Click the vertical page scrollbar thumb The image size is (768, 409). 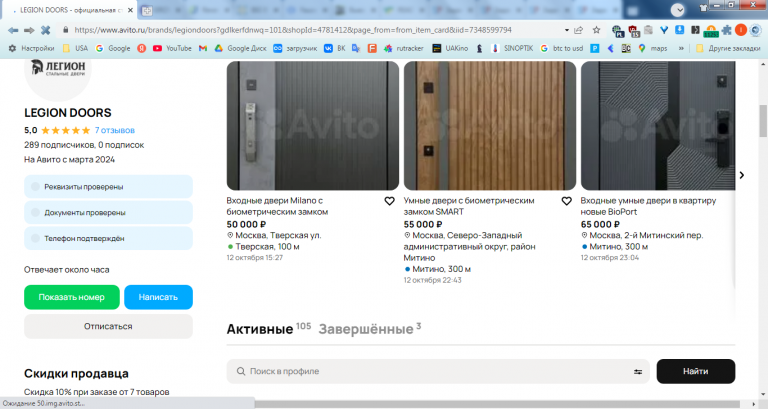click(x=763, y=120)
